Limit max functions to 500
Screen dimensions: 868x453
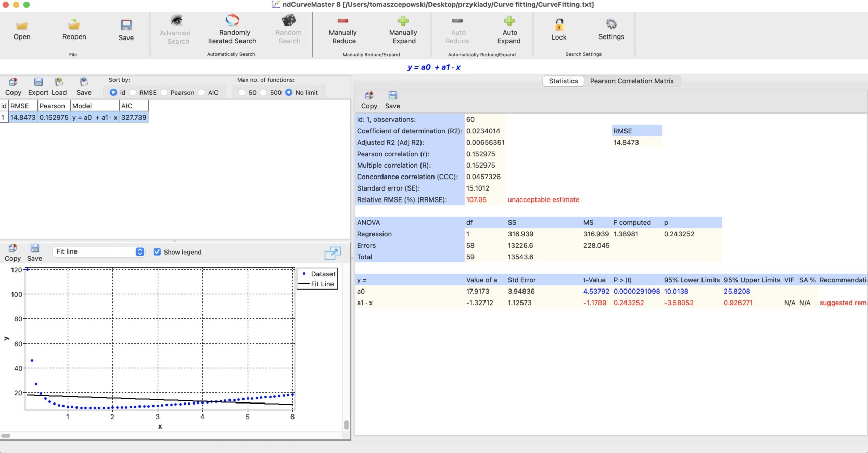click(x=264, y=93)
